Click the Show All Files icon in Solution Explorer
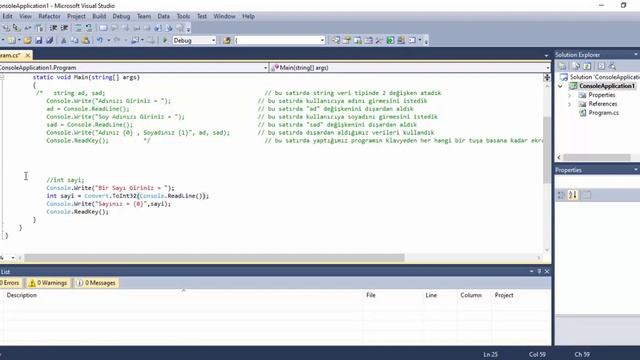The width and height of the screenshot is (640, 360). [576, 66]
